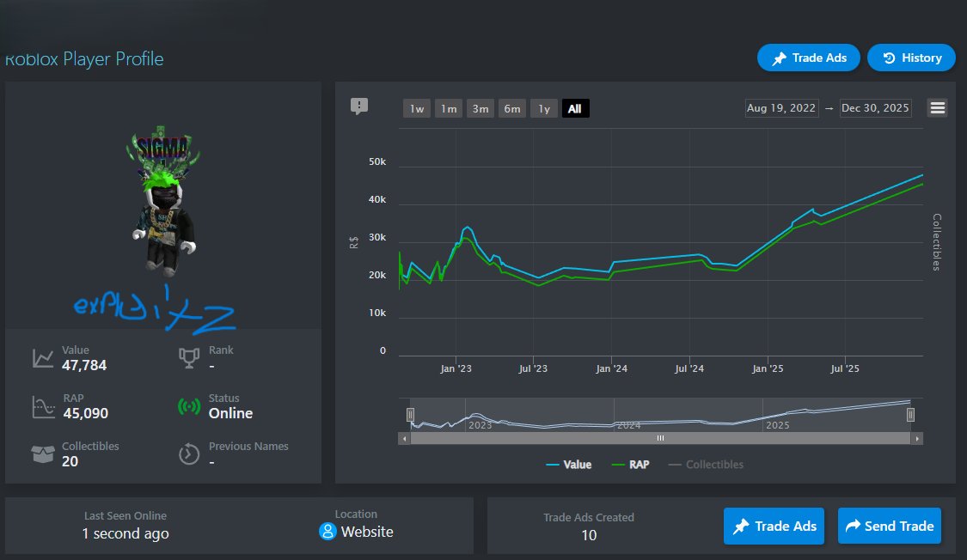
Task: Click the navigator left handle
Action: 410,415
